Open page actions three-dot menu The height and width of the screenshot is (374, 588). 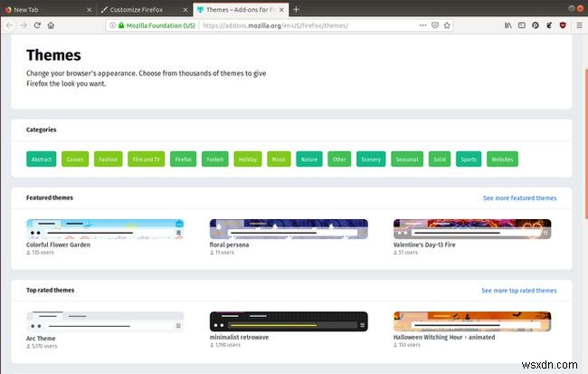pos(422,25)
